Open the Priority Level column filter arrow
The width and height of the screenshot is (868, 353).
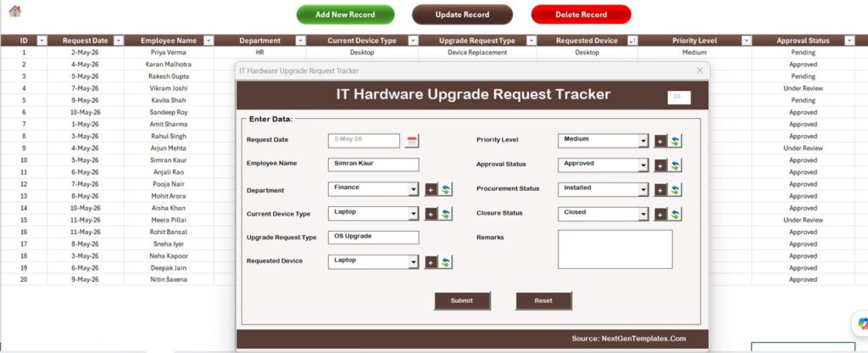[x=746, y=41]
